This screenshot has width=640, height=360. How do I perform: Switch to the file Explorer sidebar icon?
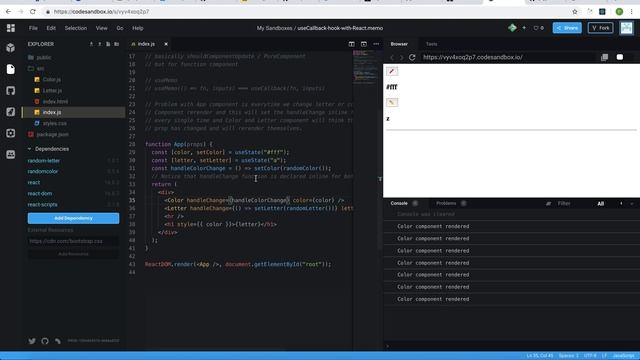[x=11, y=69]
